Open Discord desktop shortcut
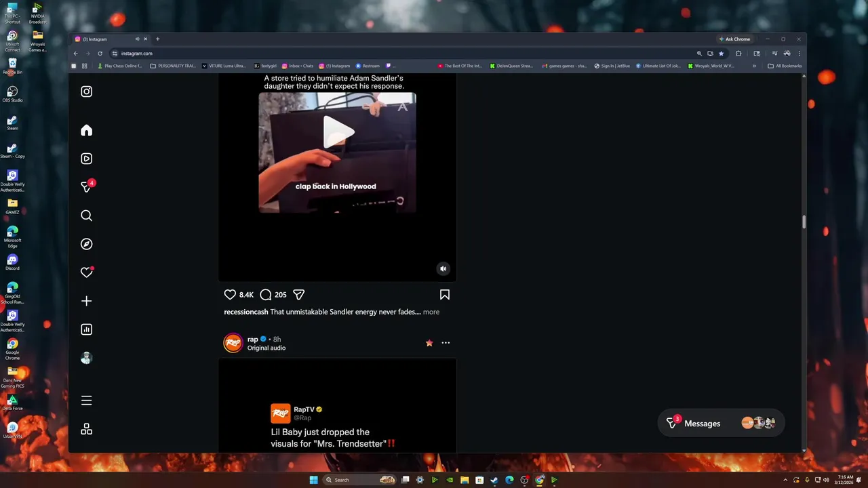Viewport: 868px width, 488px height. (x=12, y=262)
